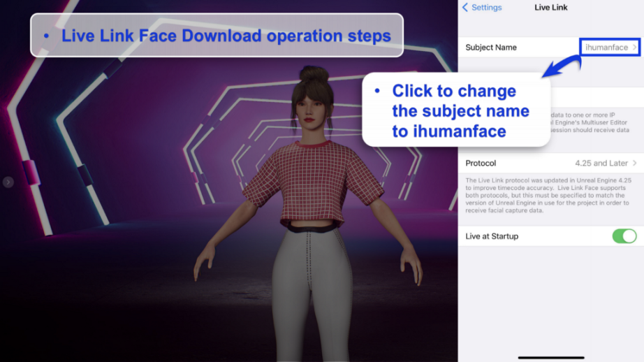644x362 pixels.
Task: Select the Subject Name row label
Action: click(491, 48)
